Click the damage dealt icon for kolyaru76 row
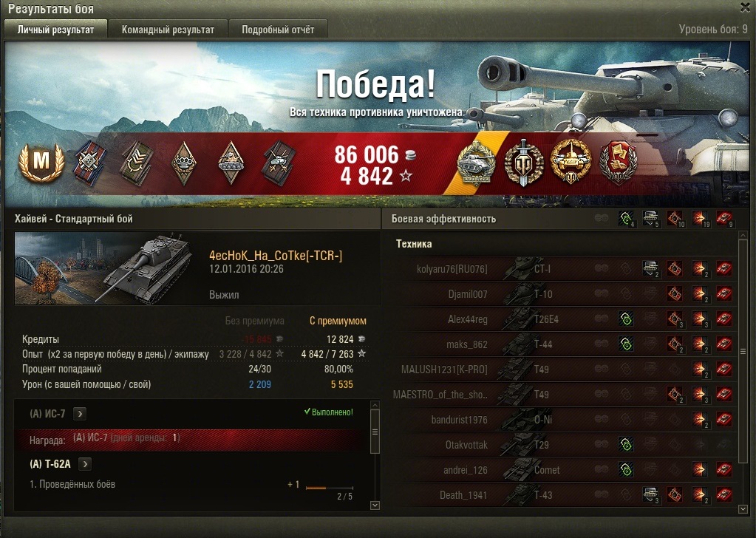This screenshot has width=756, height=538. coord(700,268)
